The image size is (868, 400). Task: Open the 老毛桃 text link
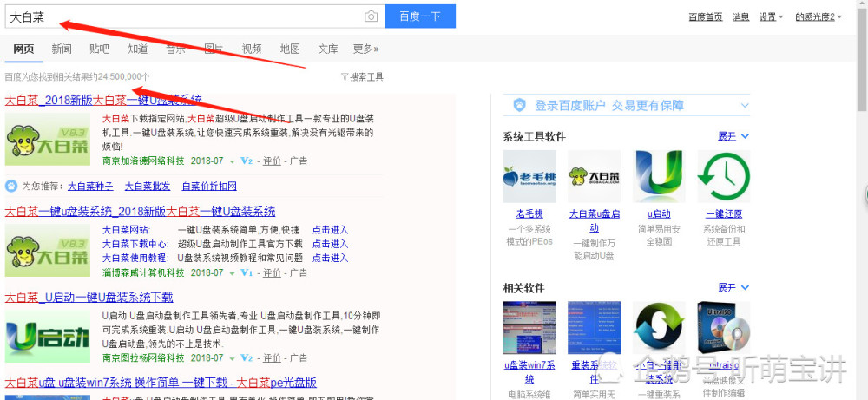coord(529,213)
